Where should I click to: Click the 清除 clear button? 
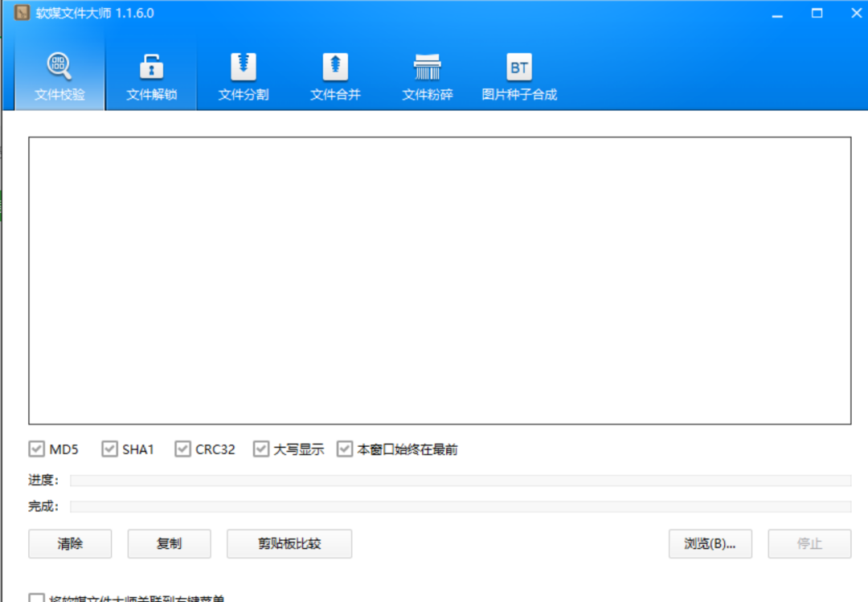click(x=70, y=544)
